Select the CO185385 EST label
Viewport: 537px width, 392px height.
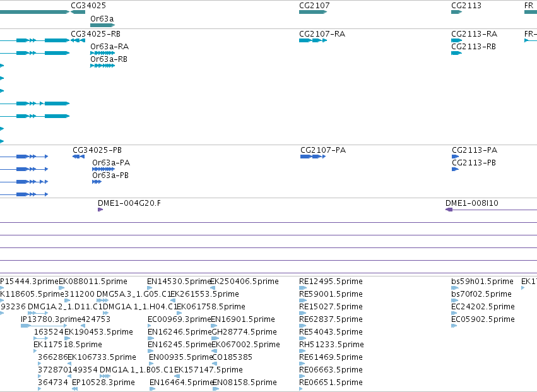[233, 357]
